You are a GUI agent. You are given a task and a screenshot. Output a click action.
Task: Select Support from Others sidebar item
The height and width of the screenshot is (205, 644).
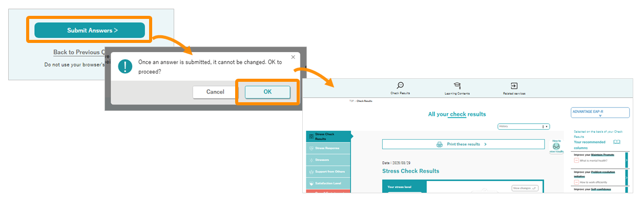pyautogui.click(x=328, y=172)
